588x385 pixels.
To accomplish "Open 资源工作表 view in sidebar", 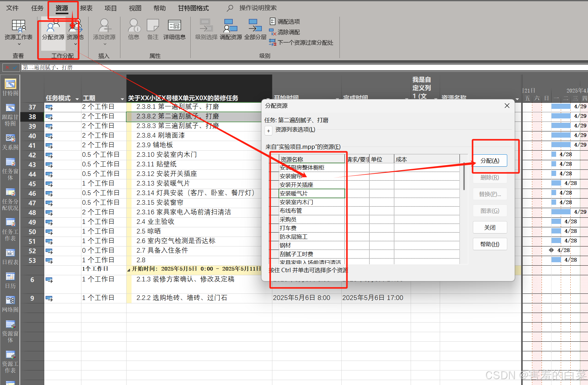I will coord(10,362).
